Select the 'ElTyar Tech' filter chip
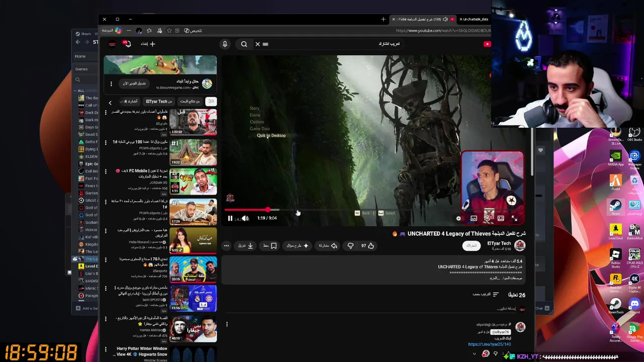Image resolution: width=644 pixels, height=362 pixels. click(159, 102)
